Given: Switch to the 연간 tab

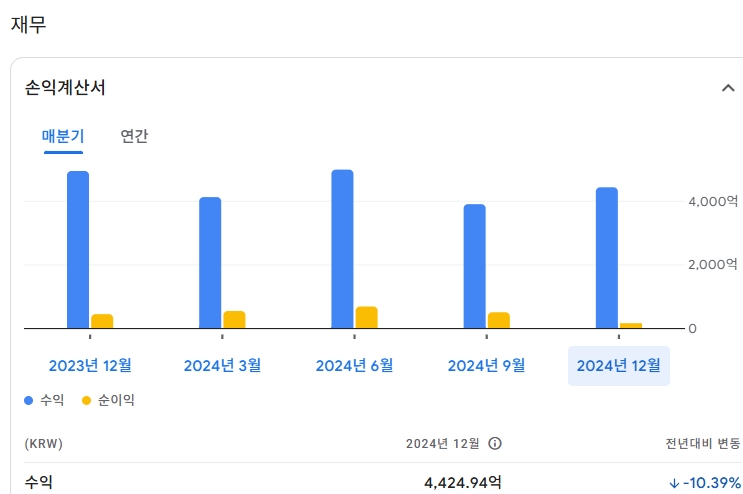Looking at the screenshot, I should 134,136.
